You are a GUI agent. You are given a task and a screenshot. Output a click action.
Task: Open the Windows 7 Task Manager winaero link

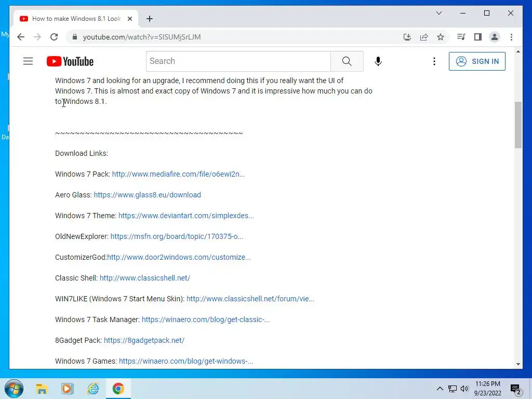coord(206,320)
